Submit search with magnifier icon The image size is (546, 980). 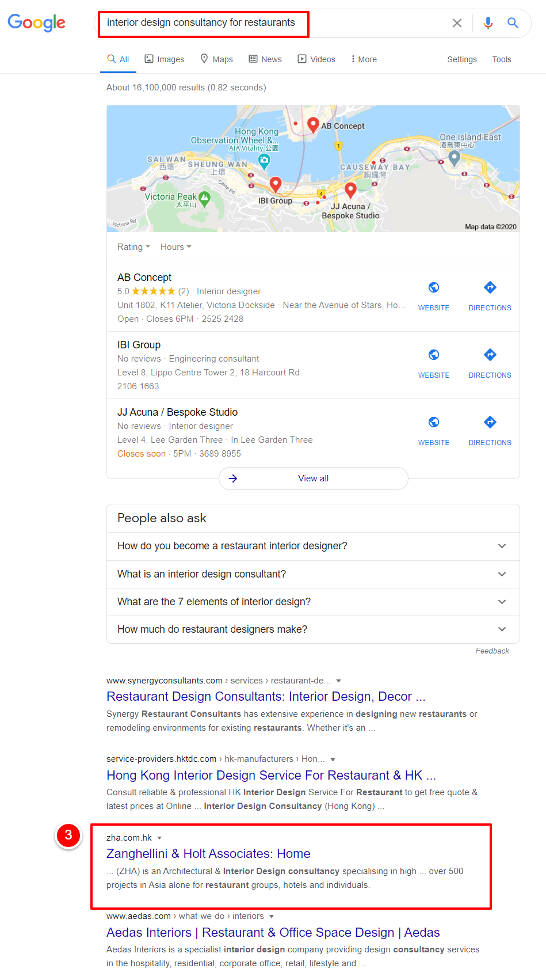point(513,23)
